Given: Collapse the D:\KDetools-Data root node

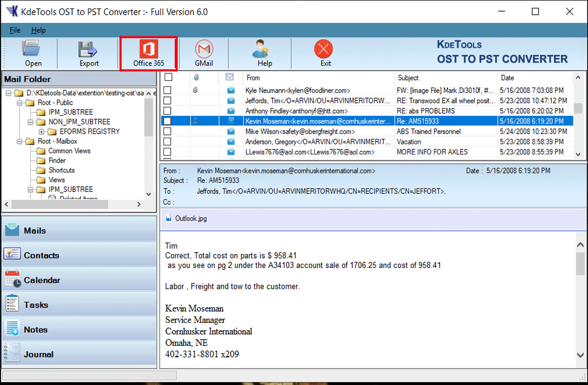Looking at the screenshot, I should [x=8, y=93].
